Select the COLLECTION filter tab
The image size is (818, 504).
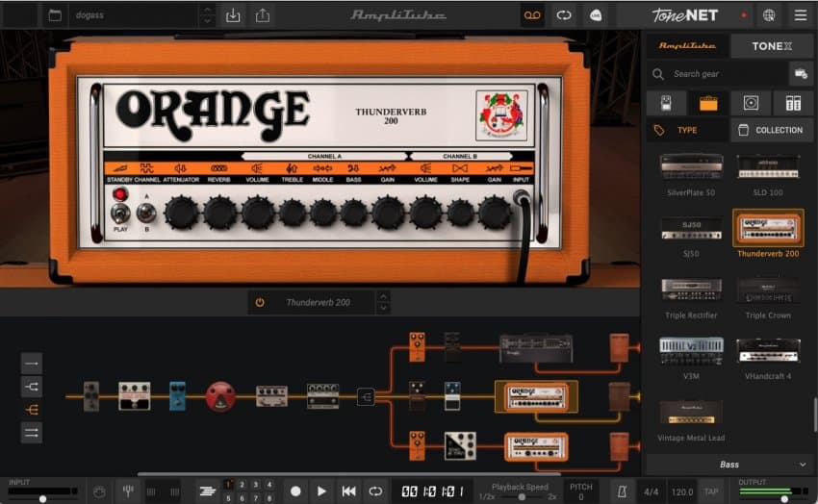[x=771, y=130]
